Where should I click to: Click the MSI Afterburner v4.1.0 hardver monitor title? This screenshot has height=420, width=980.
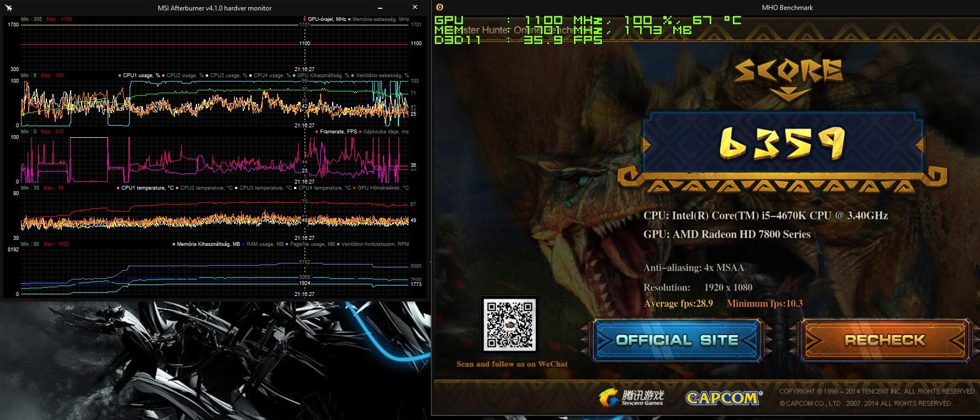point(215,8)
